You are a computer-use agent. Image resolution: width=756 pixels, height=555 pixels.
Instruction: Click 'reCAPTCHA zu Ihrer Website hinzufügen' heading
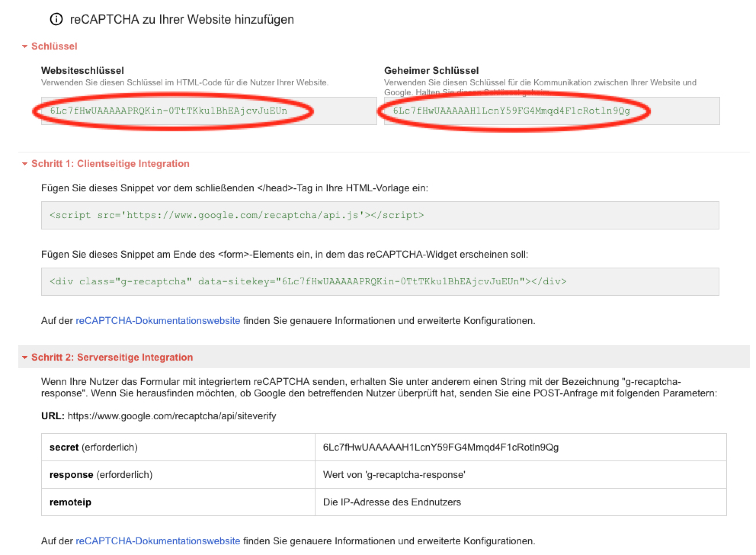(182, 19)
